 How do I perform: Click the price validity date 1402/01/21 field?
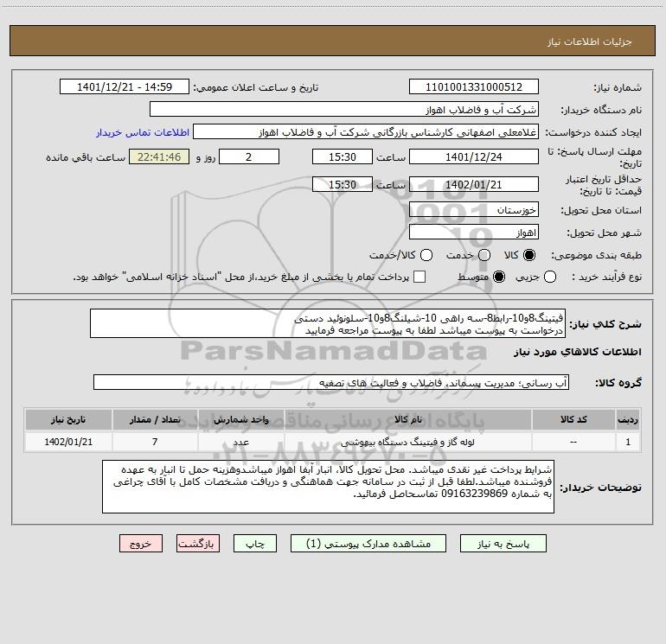point(474,185)
